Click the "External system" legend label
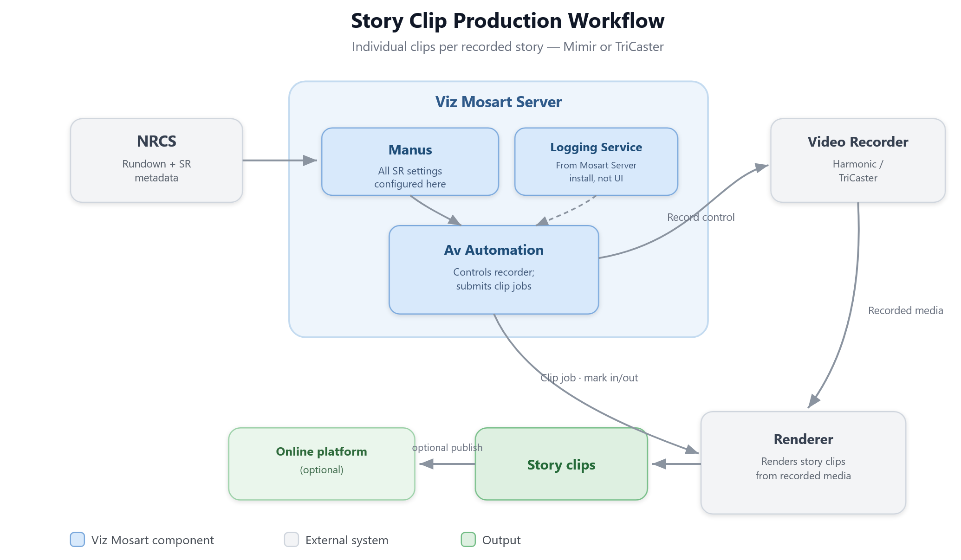The width and height of the screenshot is (961, 560). click(x=347, y=540)
